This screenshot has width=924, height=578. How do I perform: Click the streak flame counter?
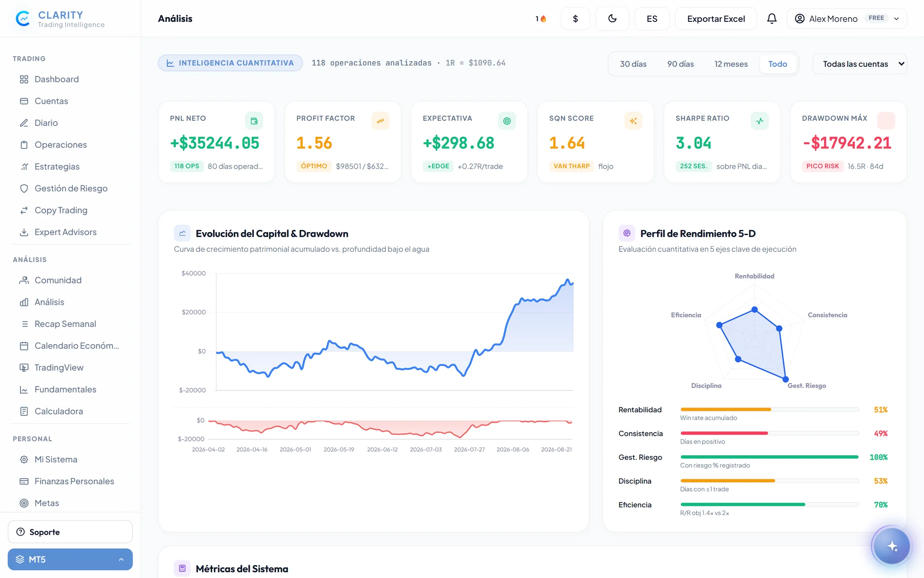[541, 18]
